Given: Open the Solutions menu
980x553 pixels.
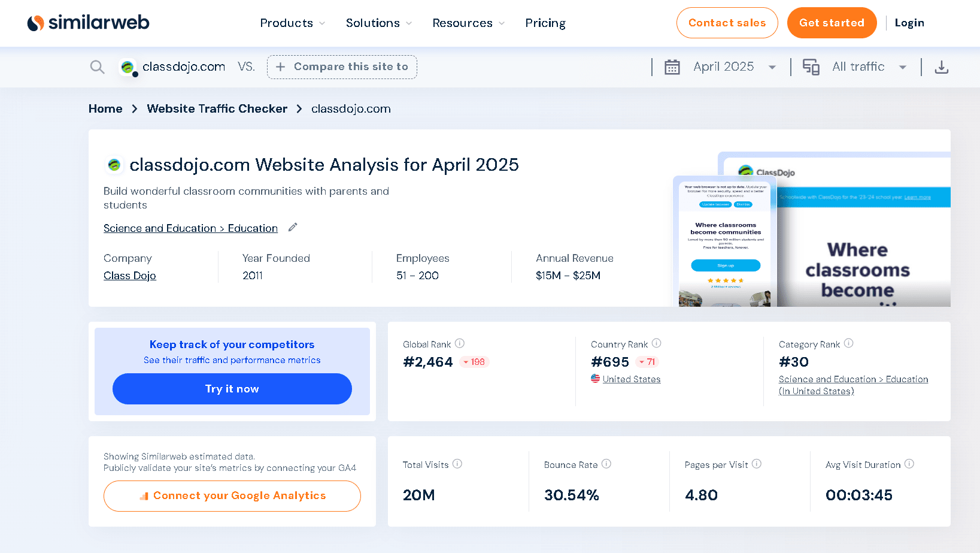Looking at the screenshot, I should coord(378,23).
